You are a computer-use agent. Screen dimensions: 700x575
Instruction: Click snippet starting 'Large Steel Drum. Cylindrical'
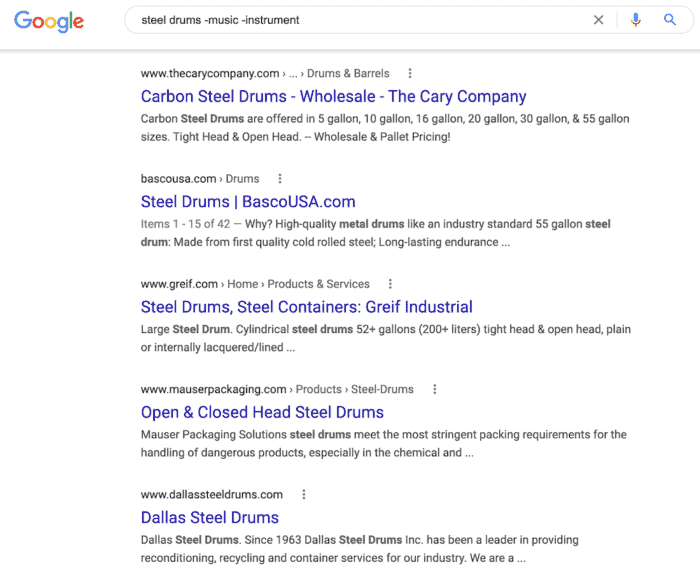386,338
